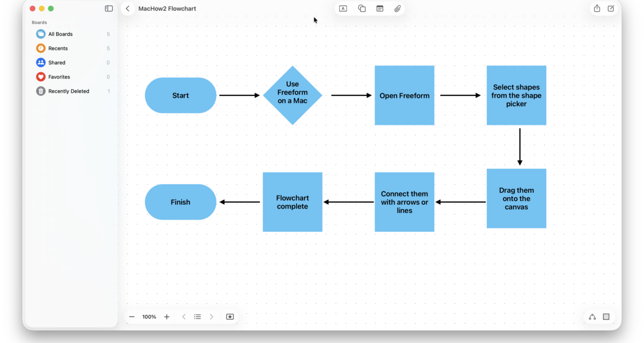Click the All Boards blue icon
The height and width of the screenshot is (343, 644).
[x=41, y=34]
